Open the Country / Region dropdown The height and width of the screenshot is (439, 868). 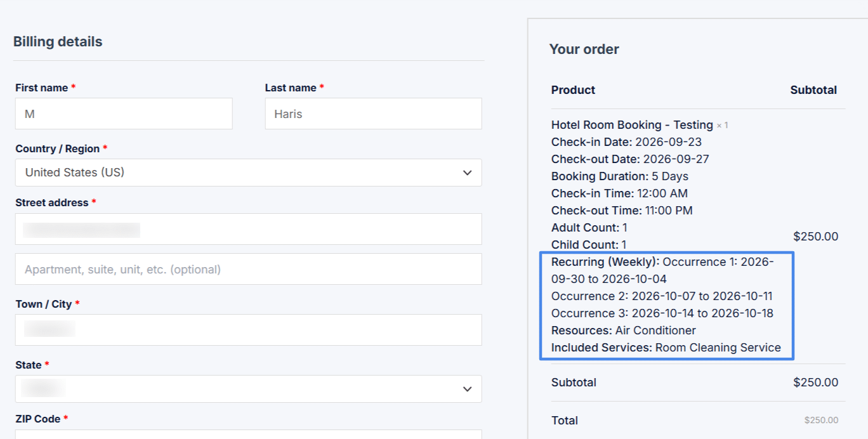click(248, 173)
